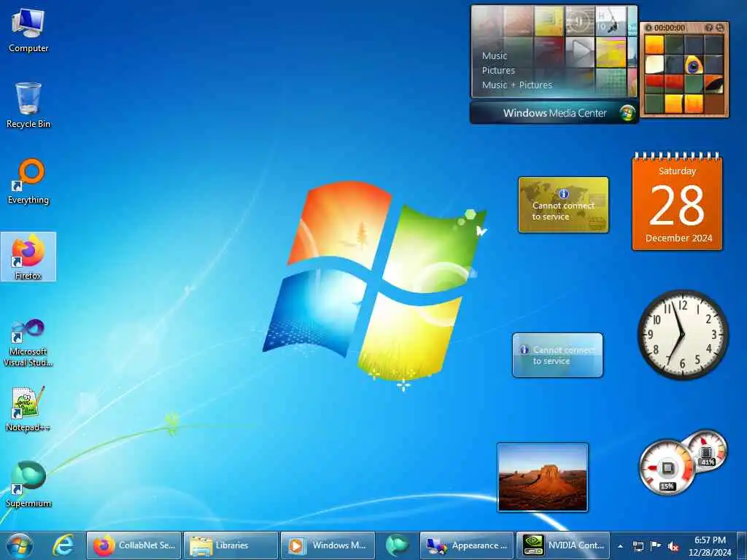Switch to the Appearance taskbar window

[x=466, y=545]
